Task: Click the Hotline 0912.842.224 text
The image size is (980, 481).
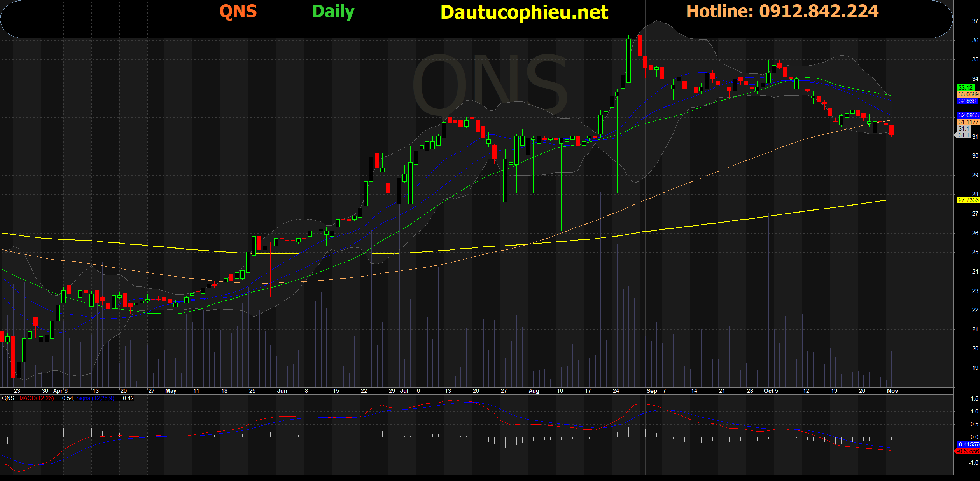Action: 782,11
